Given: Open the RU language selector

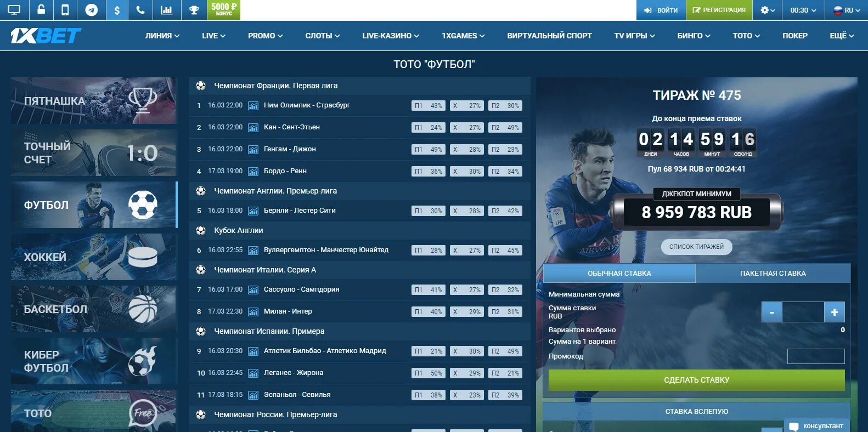Looking at the screenshot, I should click(x=847, y=10).
